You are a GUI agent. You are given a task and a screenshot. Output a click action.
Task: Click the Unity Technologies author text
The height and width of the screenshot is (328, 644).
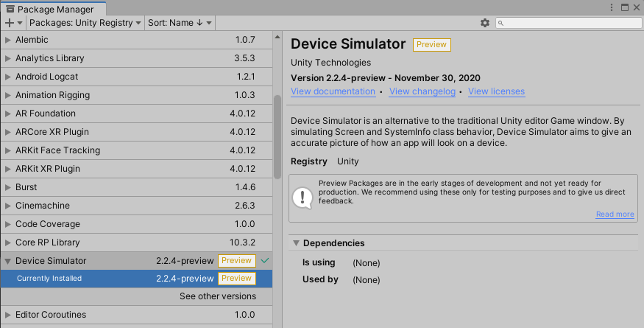click(330, 63)
